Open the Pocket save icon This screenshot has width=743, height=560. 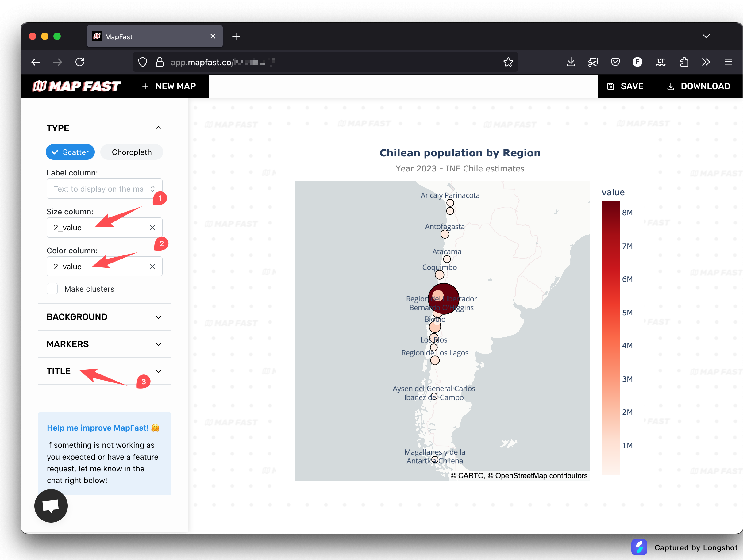pos(615,62)
